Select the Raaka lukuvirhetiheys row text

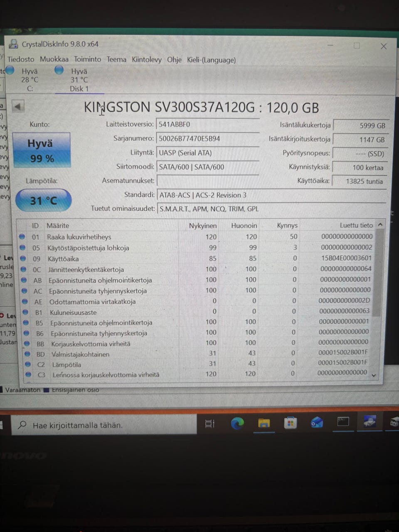pos(79,237)
